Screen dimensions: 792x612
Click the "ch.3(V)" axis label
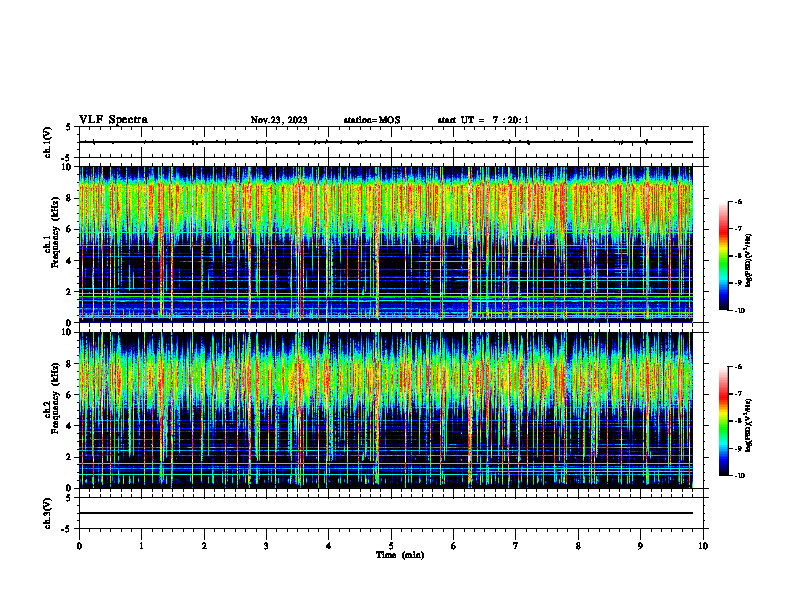point(47,513)
